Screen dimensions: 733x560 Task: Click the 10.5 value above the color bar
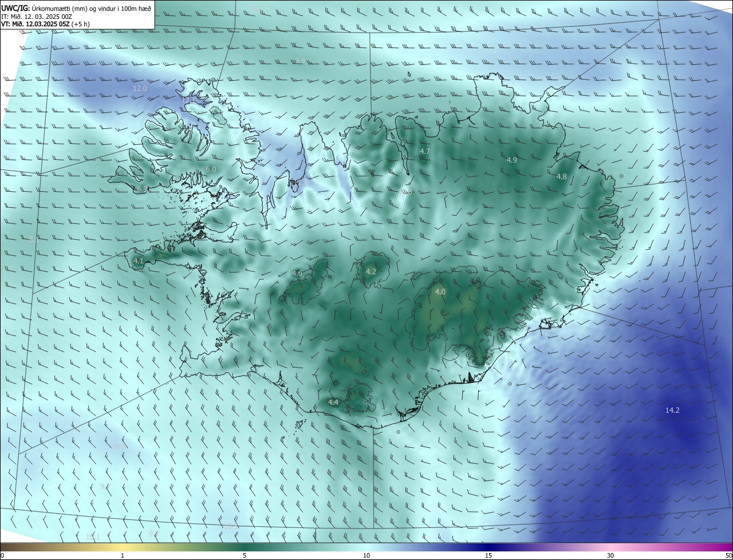click(231, 526)
